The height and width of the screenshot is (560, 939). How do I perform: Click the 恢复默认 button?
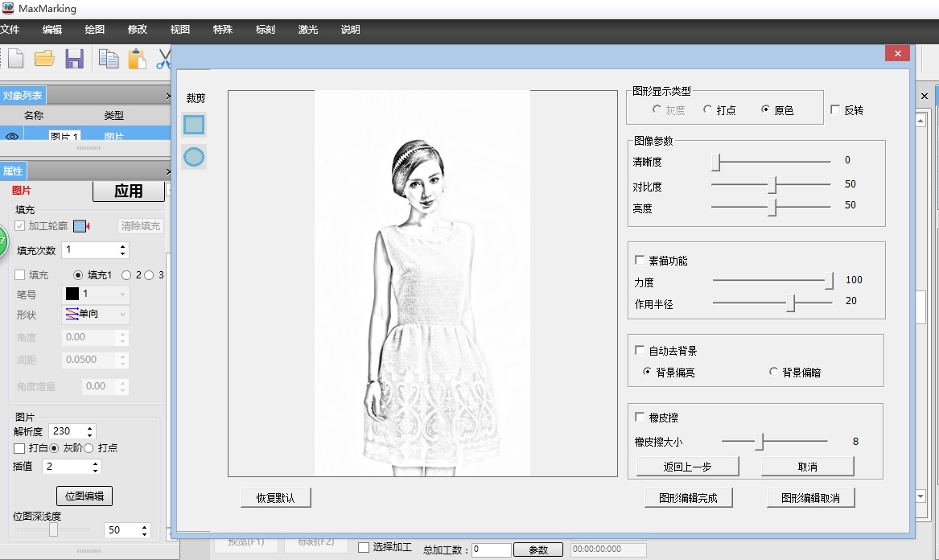[275, 498]
